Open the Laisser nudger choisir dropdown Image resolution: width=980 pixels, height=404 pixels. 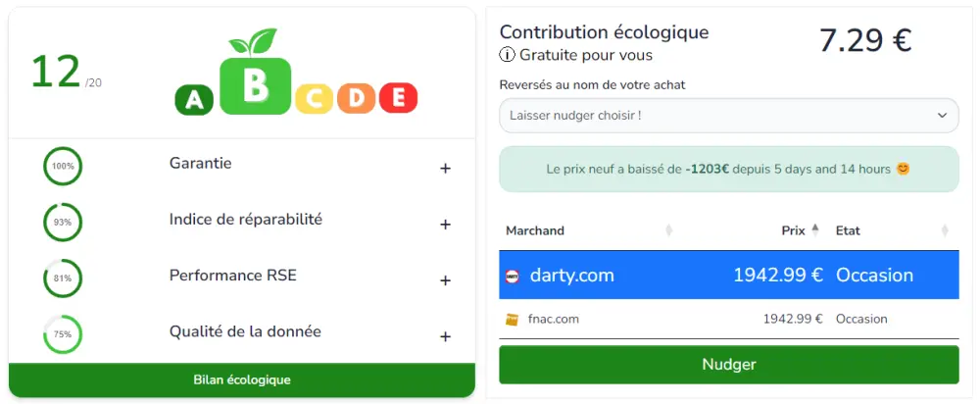point(728,116)
